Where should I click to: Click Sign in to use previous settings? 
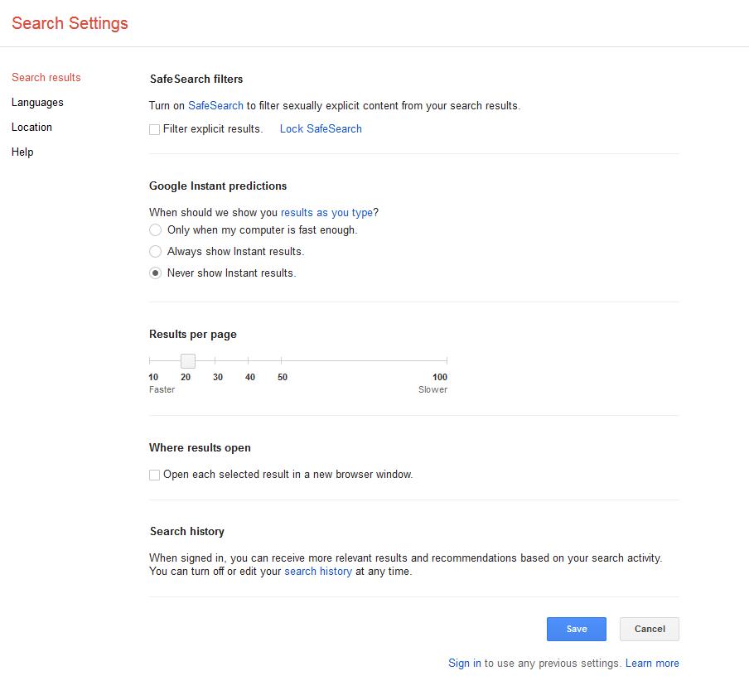click(464, 664)
